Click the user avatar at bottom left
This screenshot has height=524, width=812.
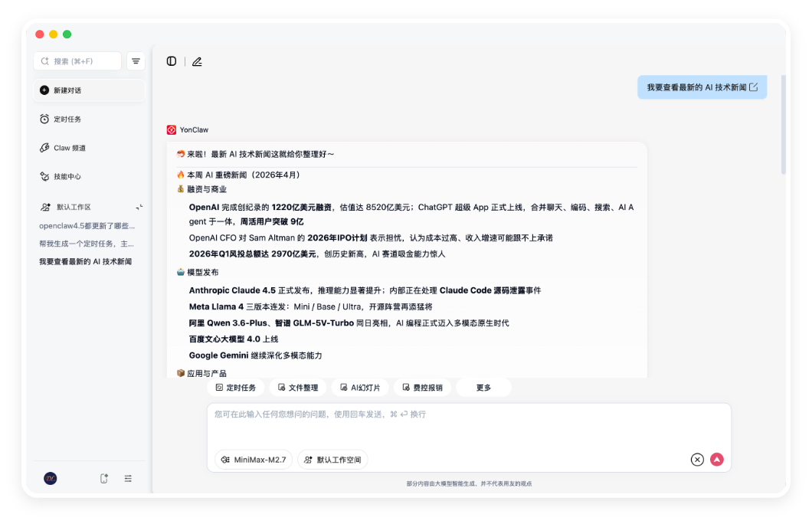click(x=51, y=478)
